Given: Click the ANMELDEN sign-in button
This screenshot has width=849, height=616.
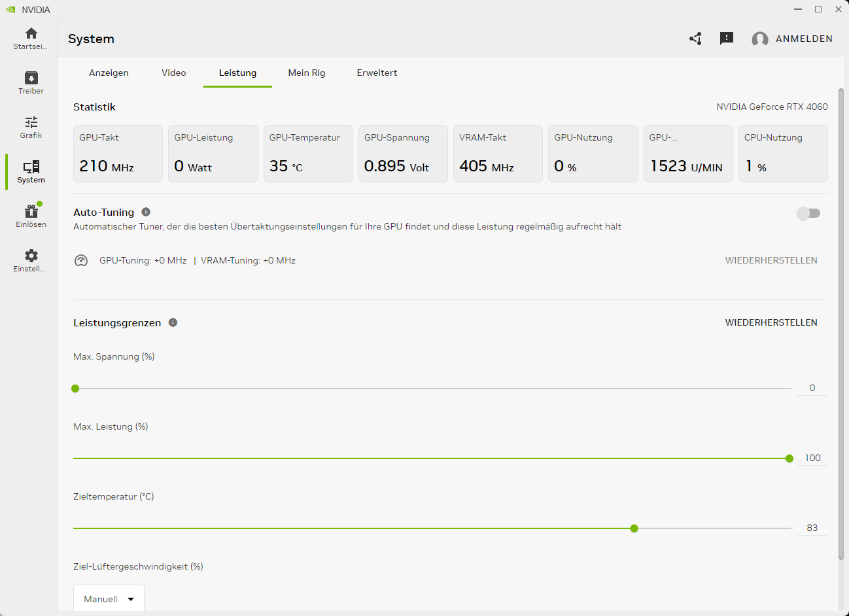Looking at the screenshot, I should click(x=804, y=39).
